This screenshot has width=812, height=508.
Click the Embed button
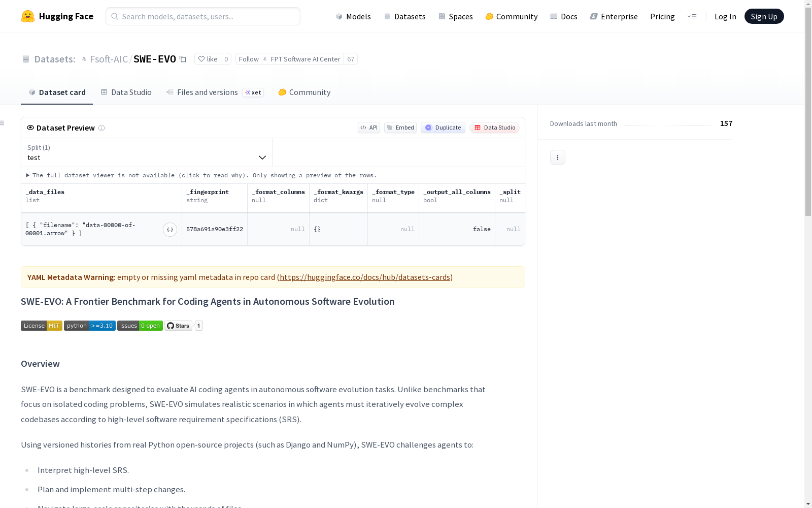(400, 128)
